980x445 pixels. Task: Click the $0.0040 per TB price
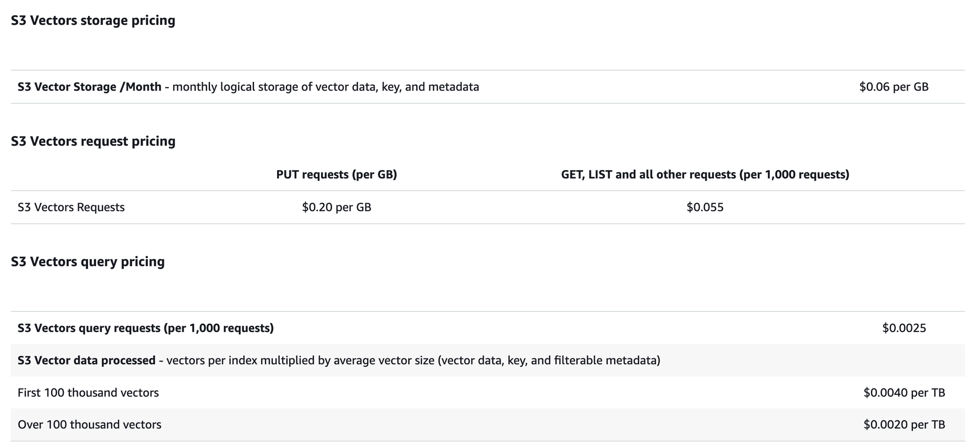[x=904, y=393]
